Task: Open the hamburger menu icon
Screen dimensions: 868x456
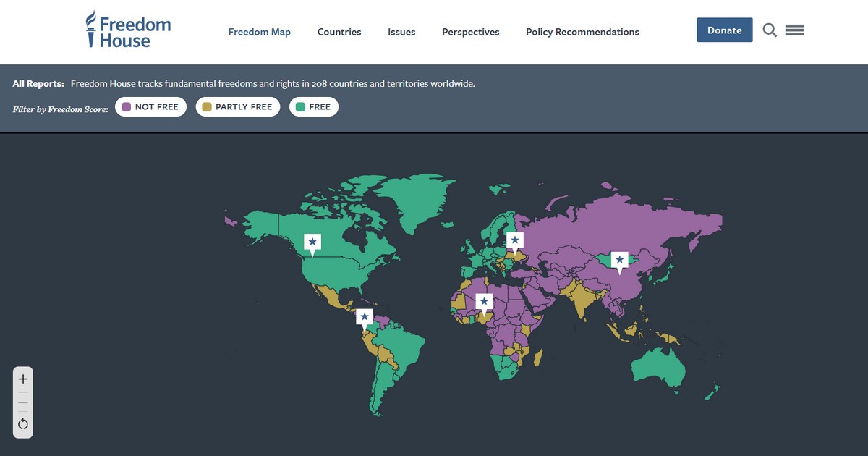Action: [x=794, y=30]
